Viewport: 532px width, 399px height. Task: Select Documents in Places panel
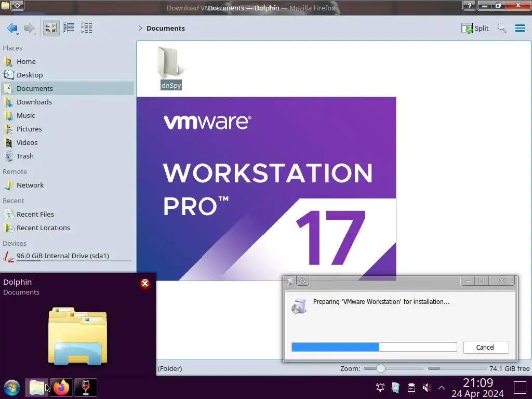[68, 88]
